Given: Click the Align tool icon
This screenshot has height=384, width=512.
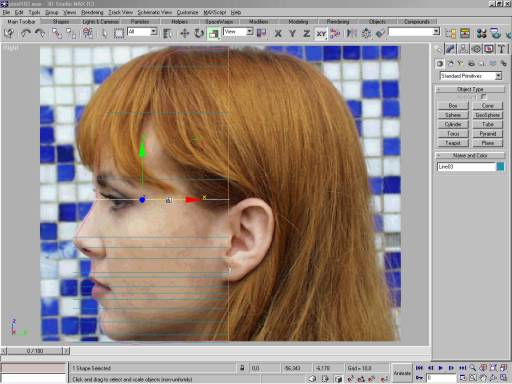Looking at the screenshot, I should tap(380, 33).
